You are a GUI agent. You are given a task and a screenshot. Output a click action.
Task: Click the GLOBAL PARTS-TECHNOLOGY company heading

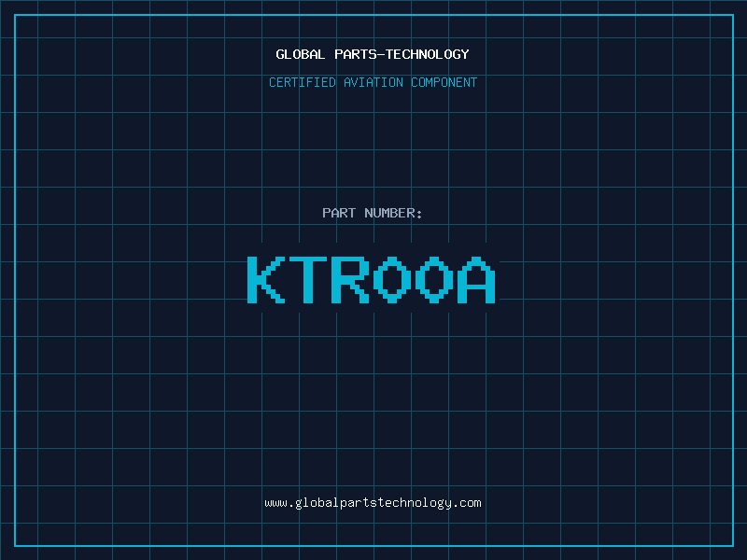(x=373, y=54)
